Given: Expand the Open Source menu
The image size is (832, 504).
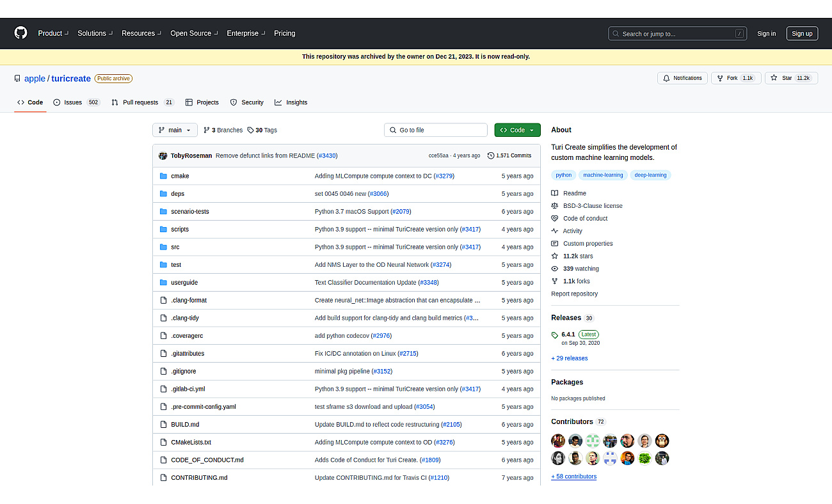Looking at the screenshot, I should [x=194, y=33].
